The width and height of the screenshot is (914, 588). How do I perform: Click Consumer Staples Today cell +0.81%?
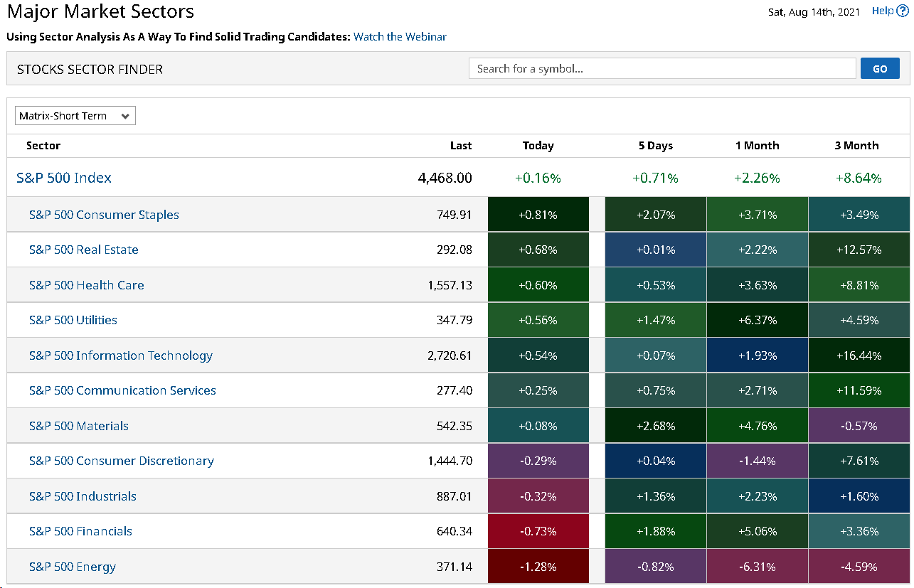pos(538,215)
